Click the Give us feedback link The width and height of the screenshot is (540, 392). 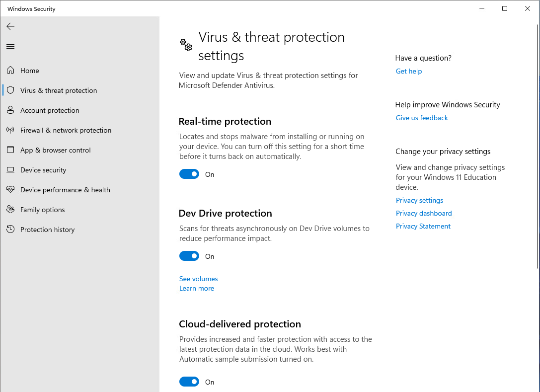pyautogui.click(x=422, y=118)
